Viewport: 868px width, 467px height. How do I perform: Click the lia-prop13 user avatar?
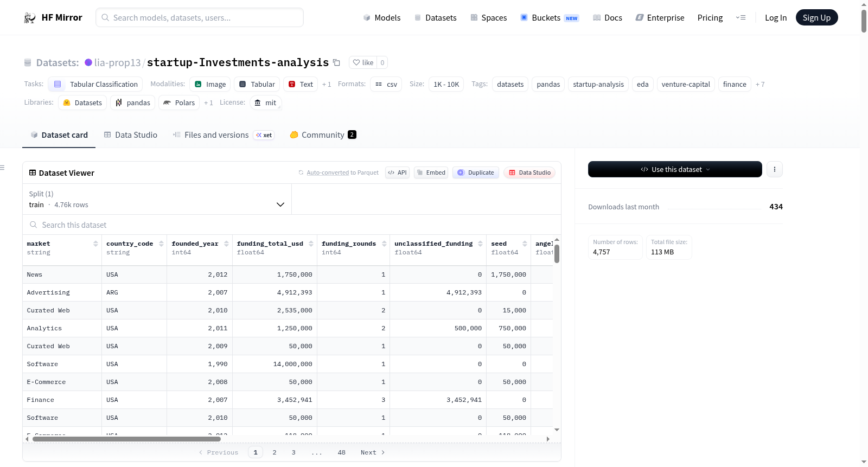[x=88, y=62]
